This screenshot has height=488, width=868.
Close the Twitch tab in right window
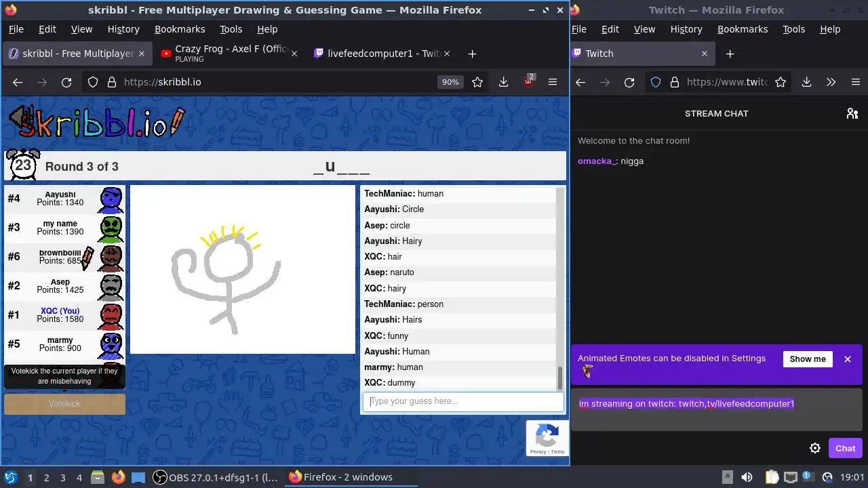pyautogui.click(x=704, y=54)
